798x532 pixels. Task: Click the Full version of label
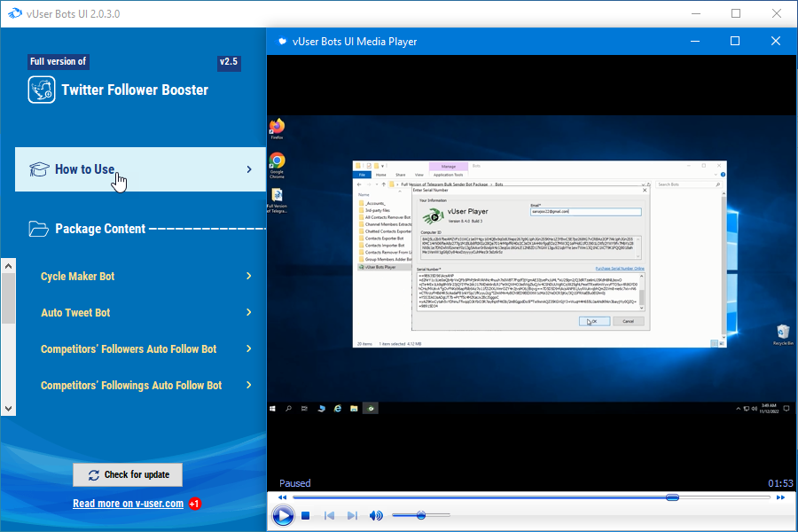[x=58, y=61]
